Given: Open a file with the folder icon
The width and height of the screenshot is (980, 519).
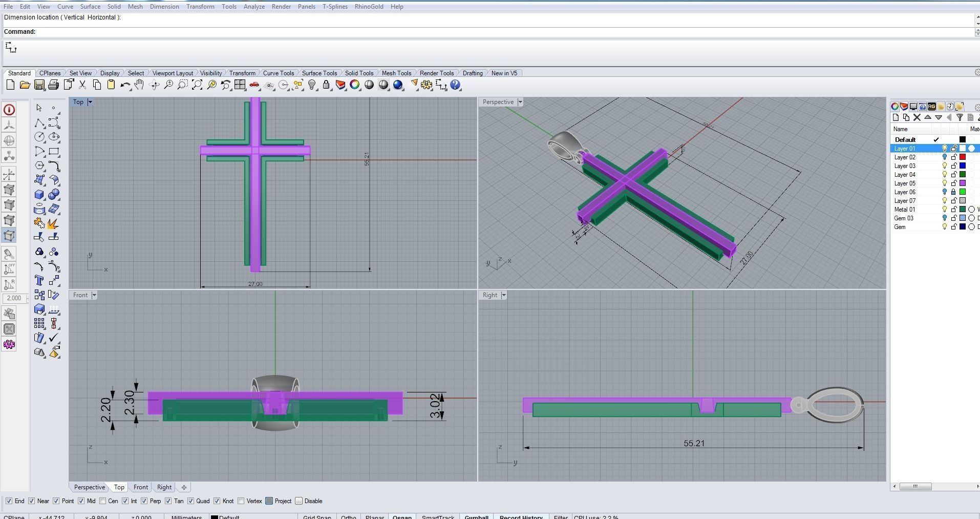Looking at the screenshot, I should 25,85.
